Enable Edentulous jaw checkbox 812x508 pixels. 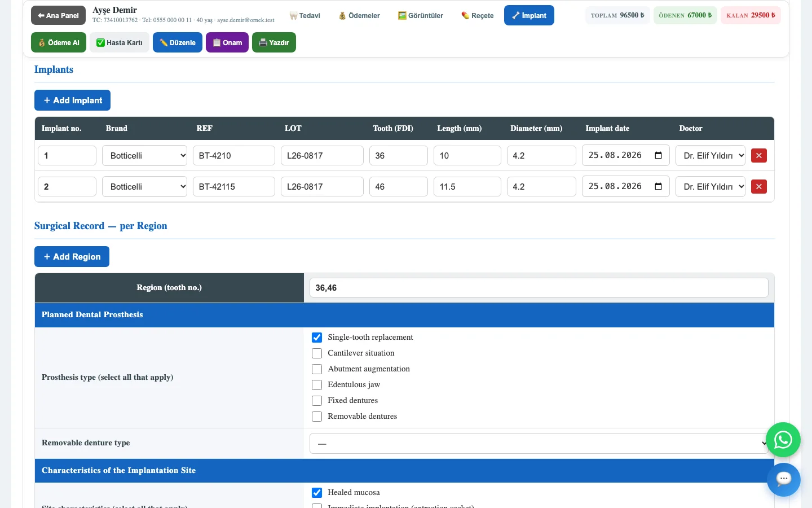pyautogui.click(x=317, y=385)
